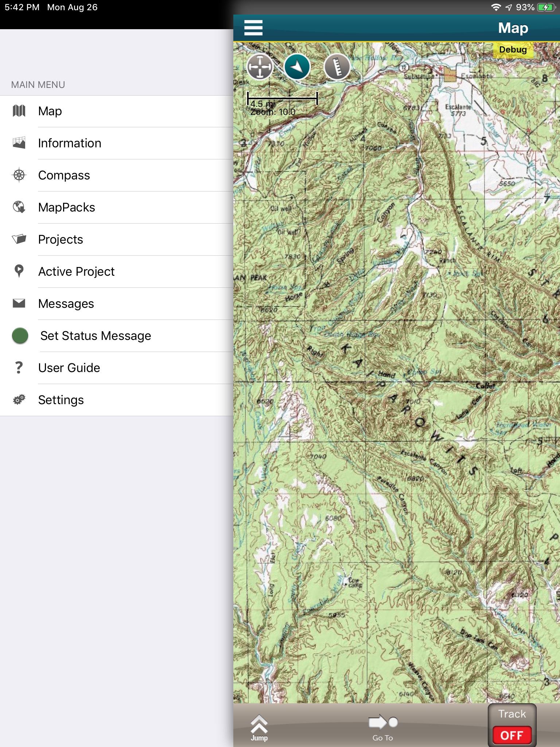The height and width of the screenshot is (747, 560).
Task: Click the yellow Debug label
Action: point(513,50)
